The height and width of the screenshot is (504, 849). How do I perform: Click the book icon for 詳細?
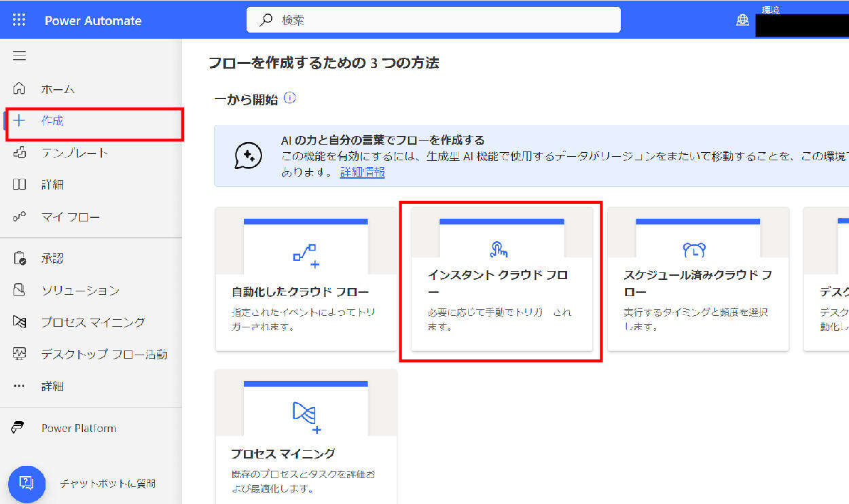coord(20,185)
